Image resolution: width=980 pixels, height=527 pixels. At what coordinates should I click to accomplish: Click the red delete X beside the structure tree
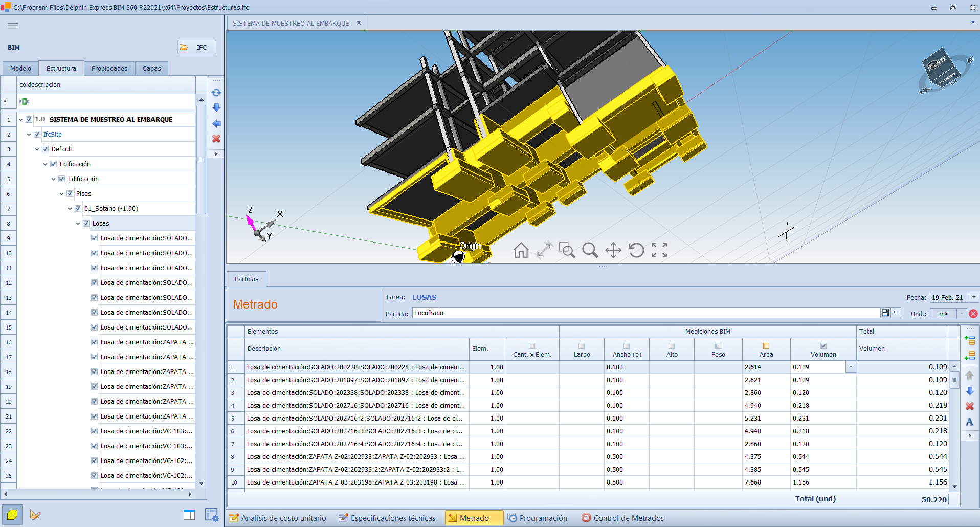216,139
